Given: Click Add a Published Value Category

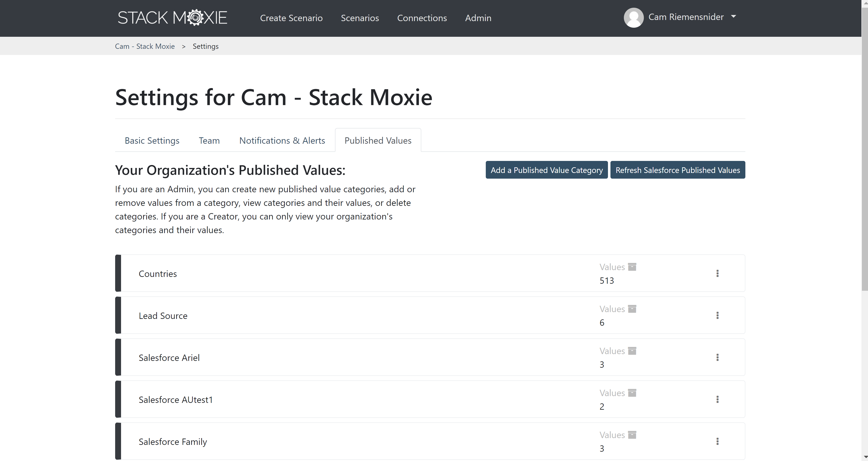Looking at the screenshot, I should coord(547,170).
